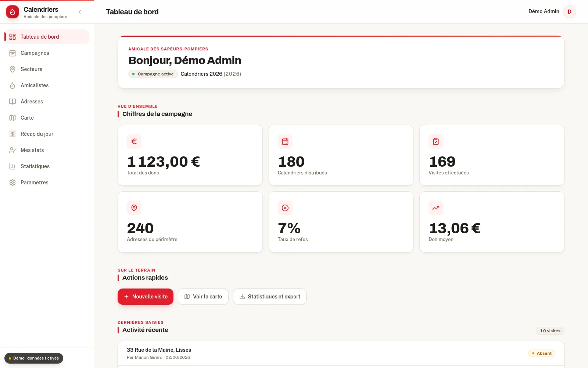
Task: Open the 33 Rue de la Mairie, Lisses entry
Action: (x=341, y=353)
